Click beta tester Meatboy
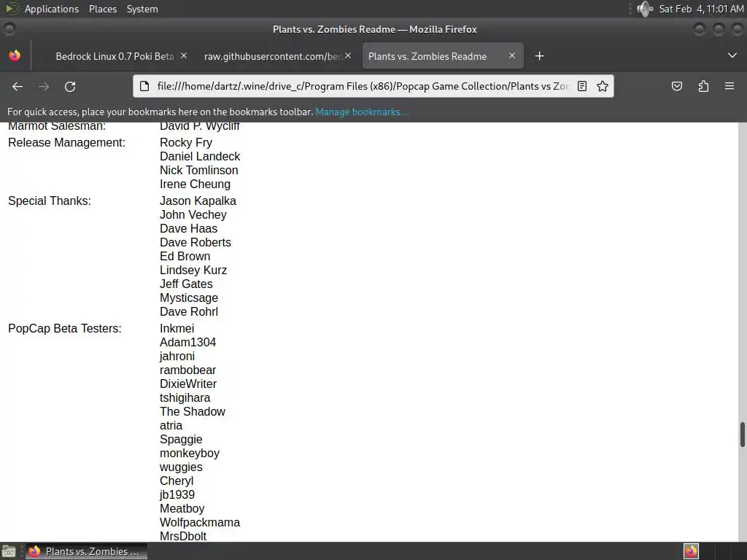 182,508
